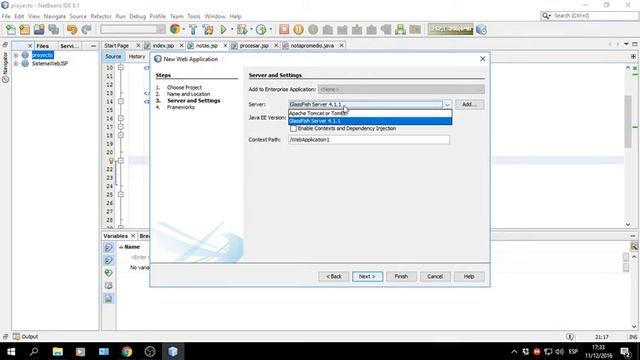This screenshot has height=360, width=640.
Task: Open the Server combo box arrow
Action: pyautogui.click(x=447, y=104)
